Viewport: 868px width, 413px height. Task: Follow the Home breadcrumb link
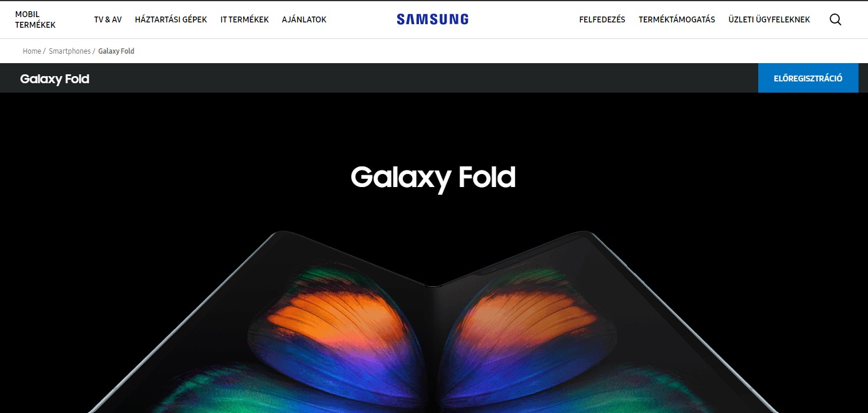point(32,51)
